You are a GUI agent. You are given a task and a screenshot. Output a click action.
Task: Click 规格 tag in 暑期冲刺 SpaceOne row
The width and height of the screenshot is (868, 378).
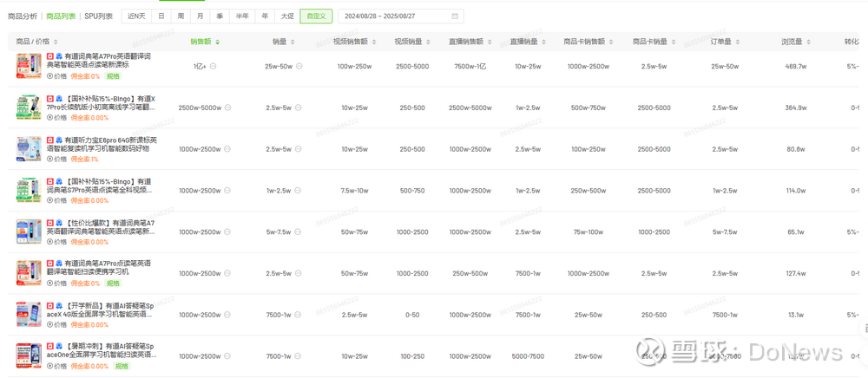(122, 367)
